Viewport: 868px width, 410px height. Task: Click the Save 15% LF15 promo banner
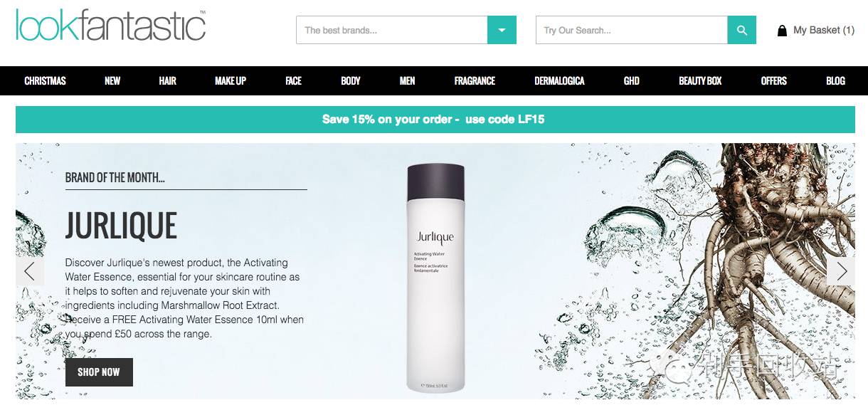[435, 120]
